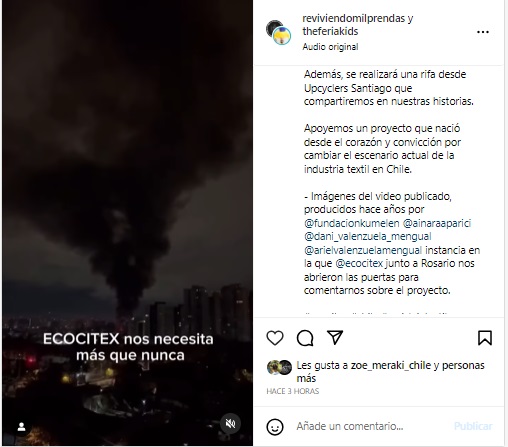Screen dimensions: 508x447
Task: Visit the @ainaraaparici mention
Action: coord(437,223)
